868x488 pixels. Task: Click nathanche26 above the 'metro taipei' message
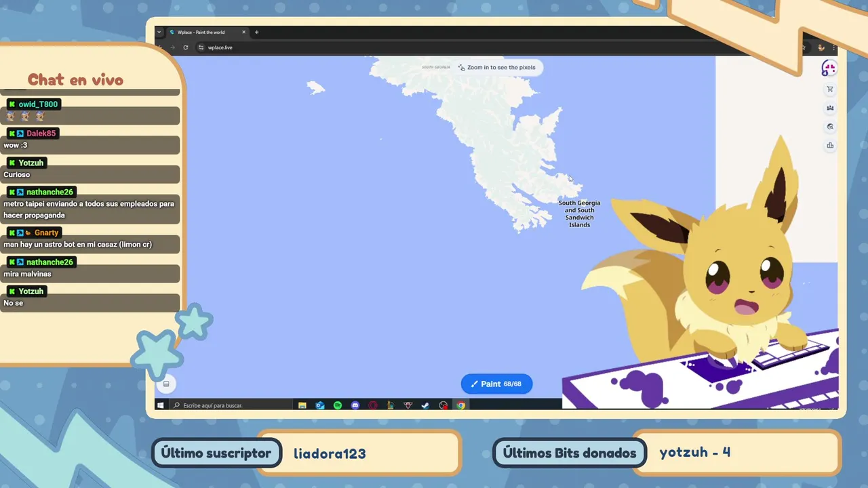pyautogui.click(x=50, y=192)
